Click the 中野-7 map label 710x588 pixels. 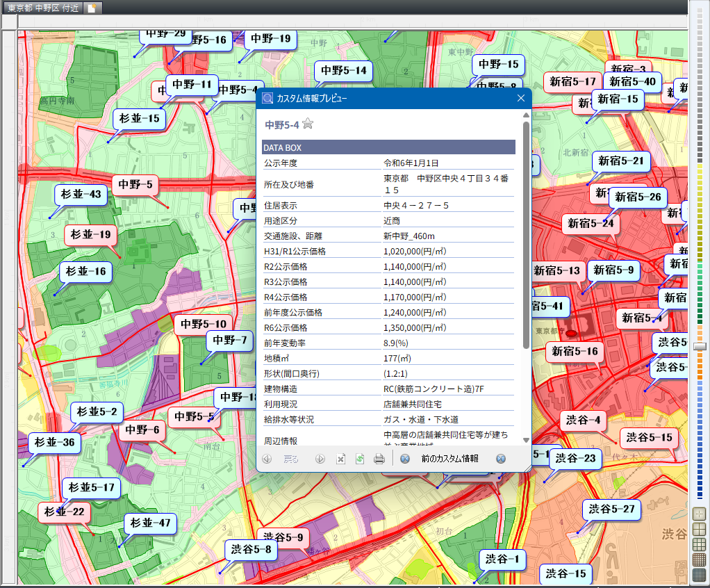[x=230, y=340]
